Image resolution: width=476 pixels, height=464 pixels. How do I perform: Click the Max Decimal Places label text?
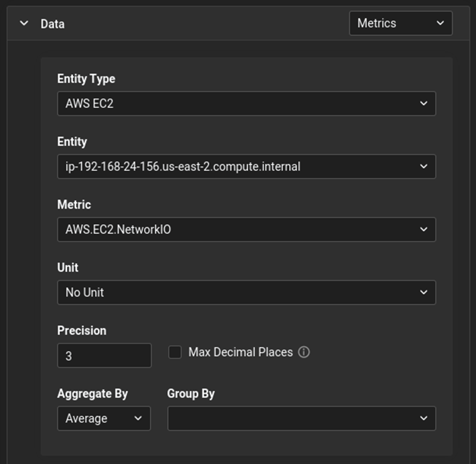tap(240, 352)
